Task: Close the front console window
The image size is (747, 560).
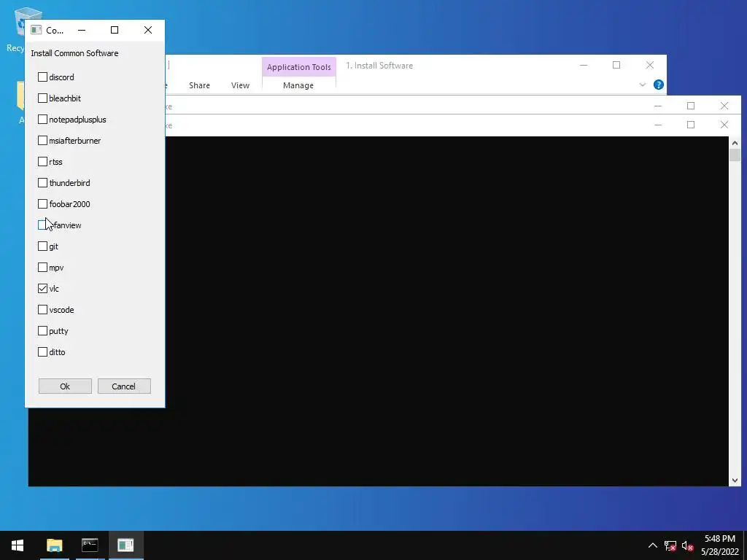Action: pyautogui.click(x=724, y=125)
